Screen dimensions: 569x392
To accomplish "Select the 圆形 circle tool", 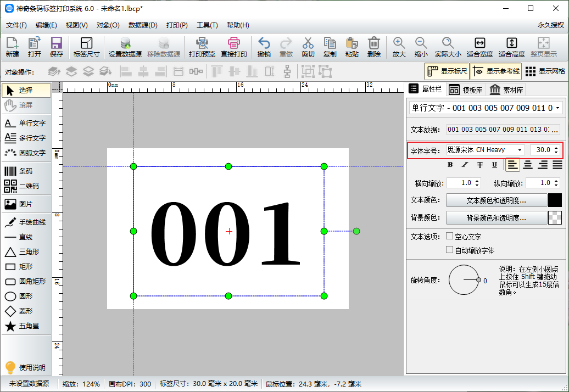I will pyautogui.click(x=26, y=296).
